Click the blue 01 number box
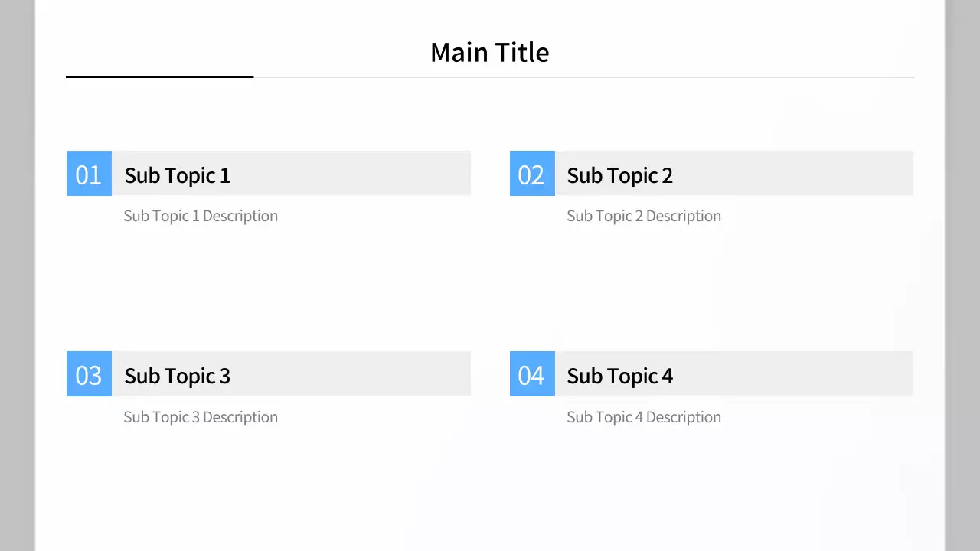The image size is (980, 551). point(89,174)
